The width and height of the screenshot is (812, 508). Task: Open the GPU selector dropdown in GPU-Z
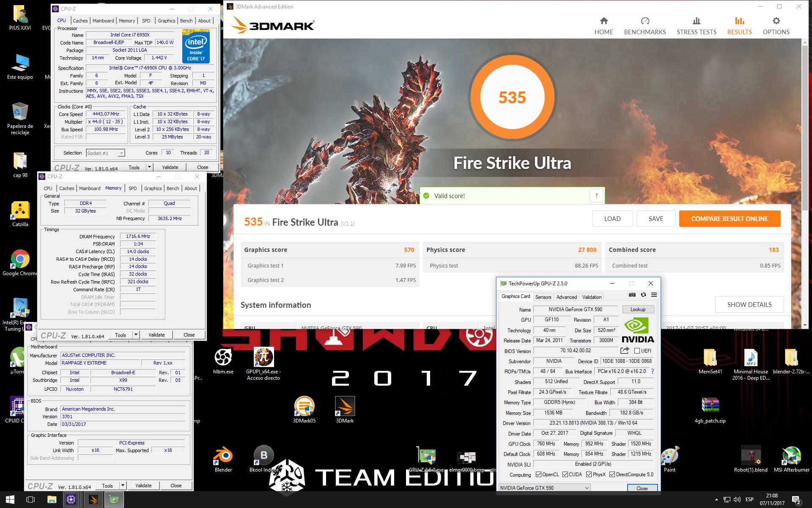(x=544, y=488)
